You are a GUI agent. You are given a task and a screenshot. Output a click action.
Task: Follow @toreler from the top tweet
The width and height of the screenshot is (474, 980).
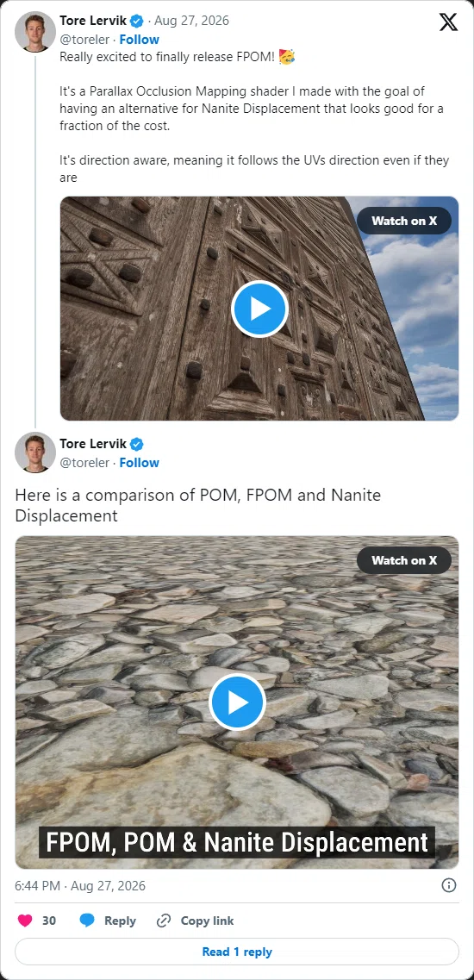click(140, 39)
